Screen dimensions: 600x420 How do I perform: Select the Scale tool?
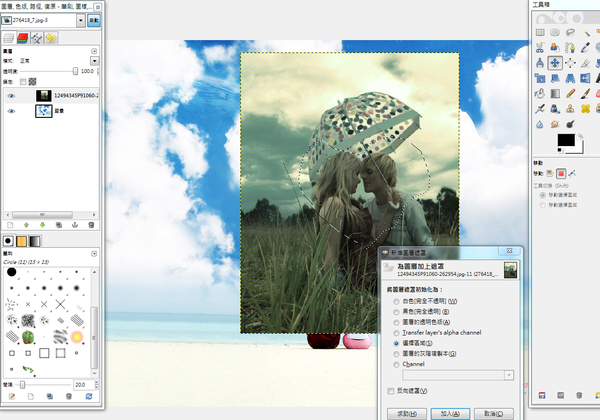540,78
